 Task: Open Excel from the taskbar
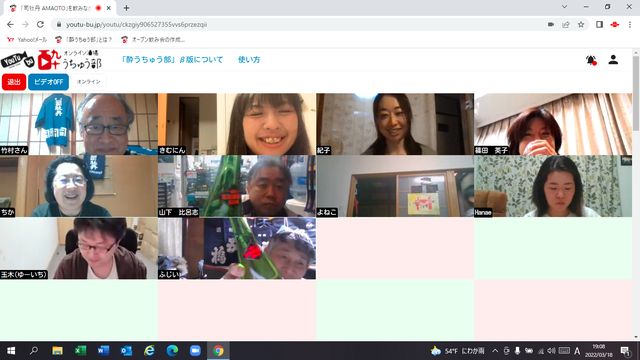(x=80, y=351)
